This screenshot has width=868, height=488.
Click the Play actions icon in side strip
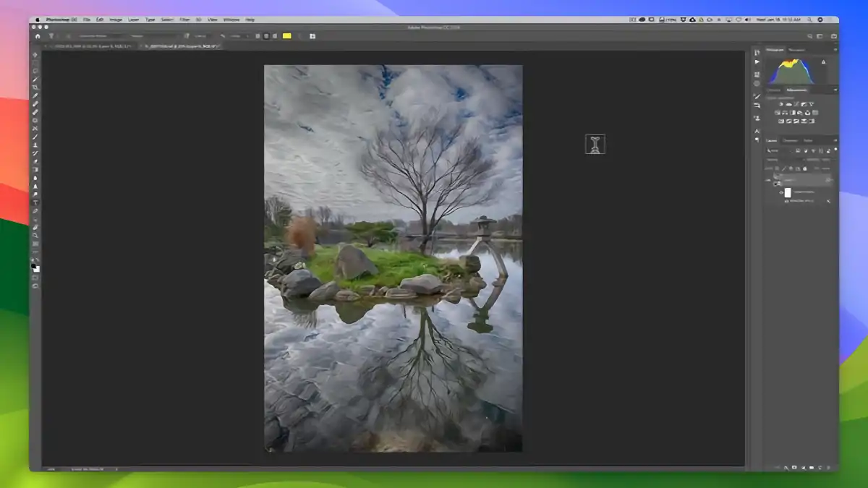click(x=757, y=62)
